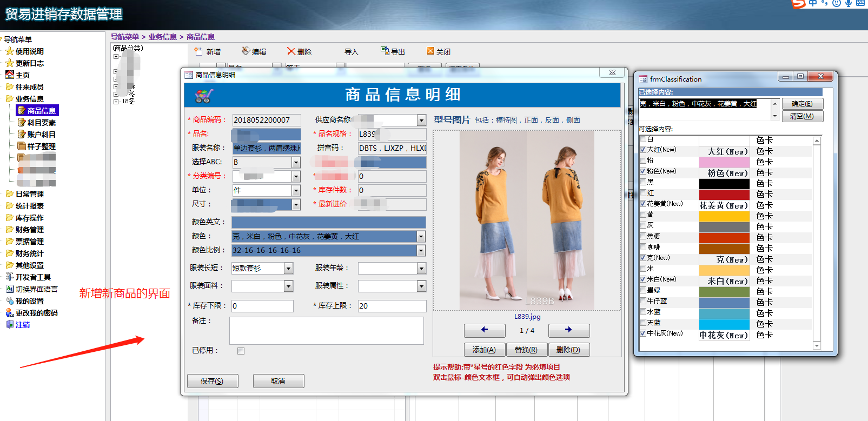
Task: Open 统计报表 folder icon
Action: [10, 205]
